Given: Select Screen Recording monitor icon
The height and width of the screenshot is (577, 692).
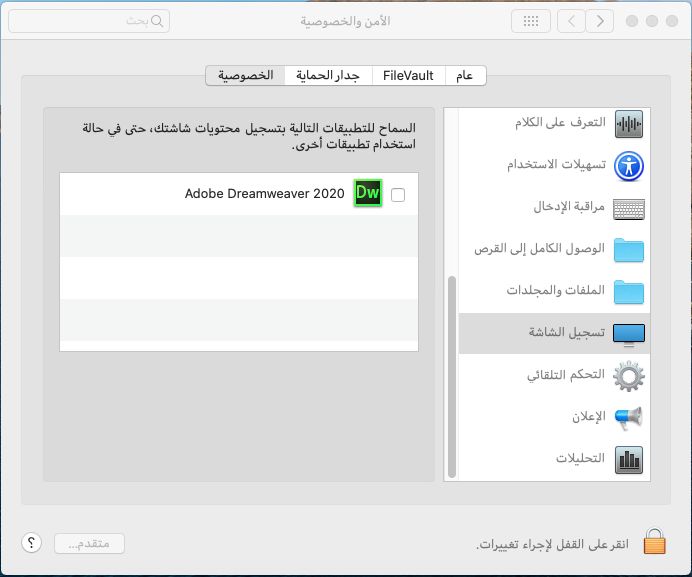Looking at the screenshot, I should (629, 335).
